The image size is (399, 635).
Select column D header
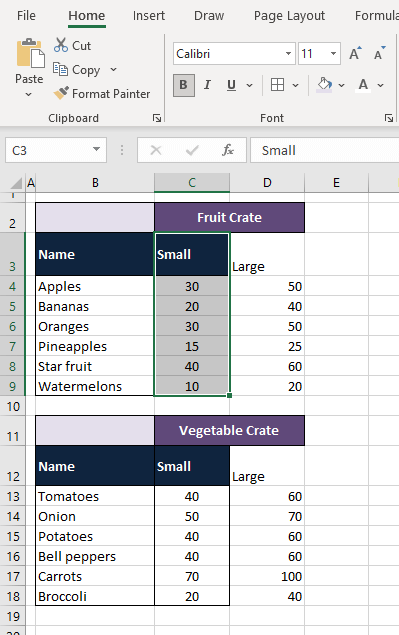pyautogui.click(x=267, y=183)
